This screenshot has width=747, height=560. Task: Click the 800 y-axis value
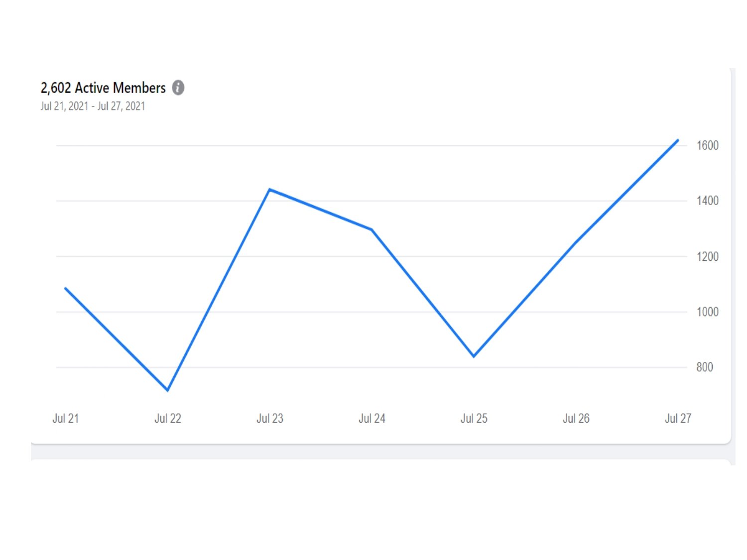[x=705, y=367]
